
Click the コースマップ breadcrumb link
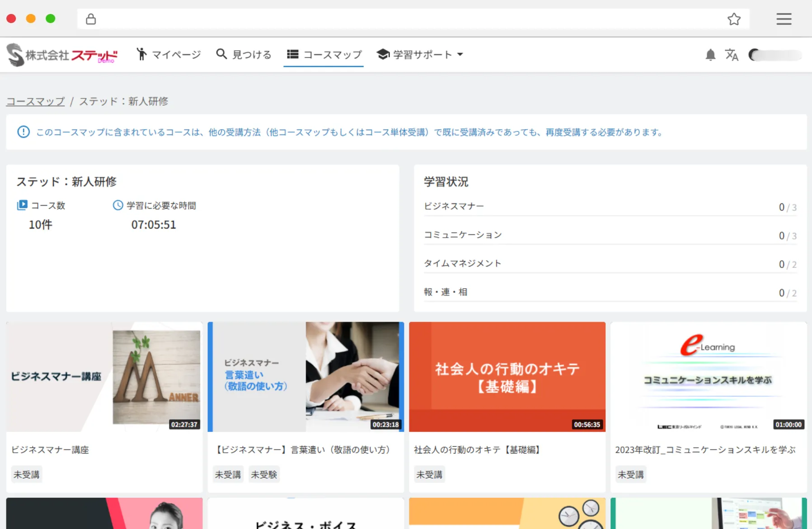pyautogui.click(x=36, y=101)
